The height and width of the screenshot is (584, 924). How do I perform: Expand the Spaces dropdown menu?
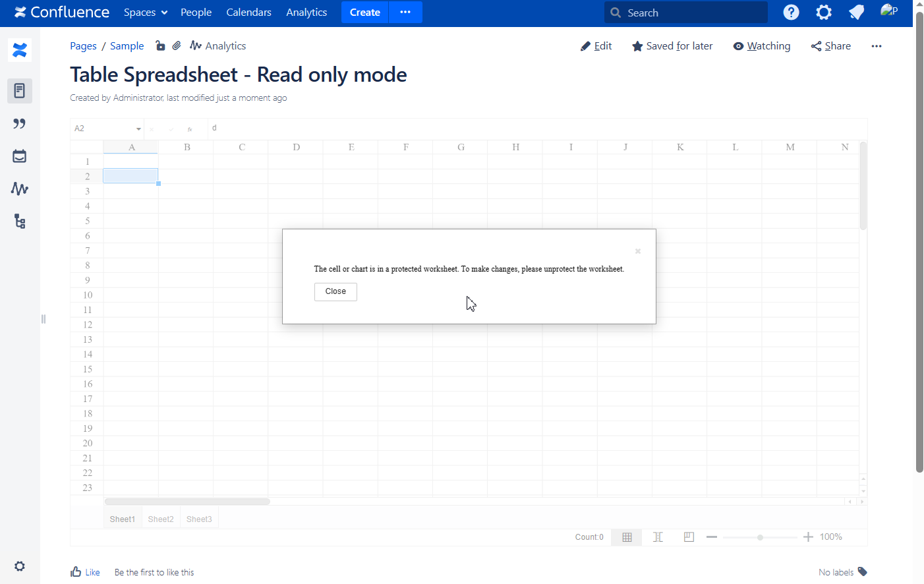(x=146, y=13)
